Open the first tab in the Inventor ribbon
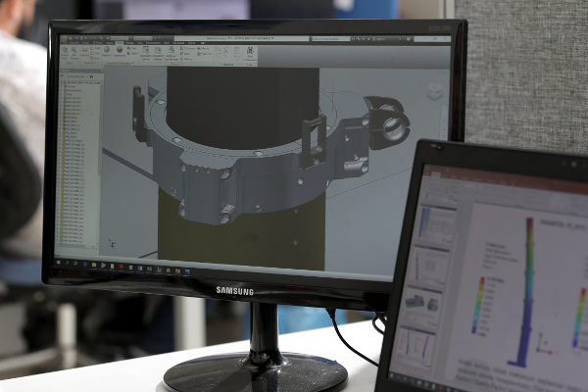This screenshot has width=588, height=392. click(67, 41)
